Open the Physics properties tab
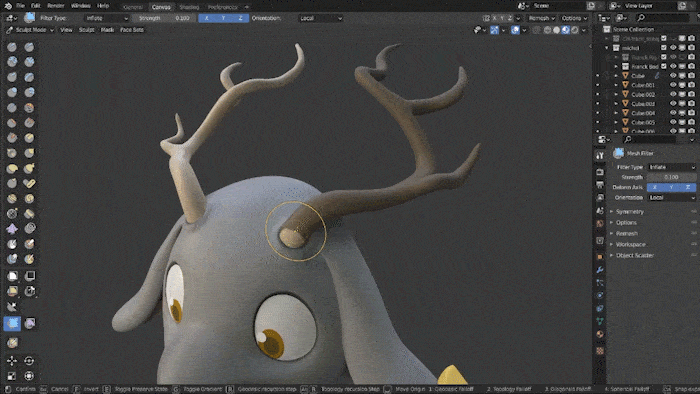This screenshot has height=394, width=700. pos(600,295)
